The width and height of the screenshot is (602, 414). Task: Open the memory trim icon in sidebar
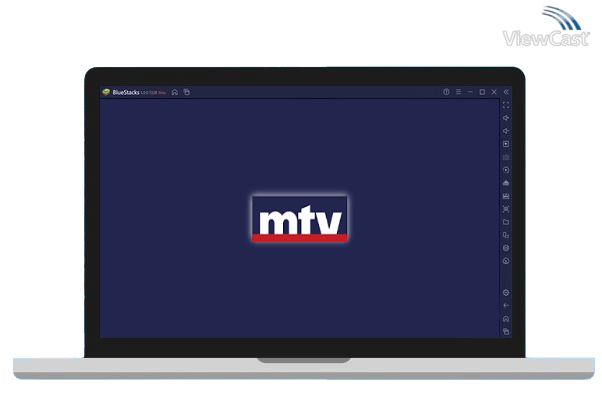click(506, 196)
